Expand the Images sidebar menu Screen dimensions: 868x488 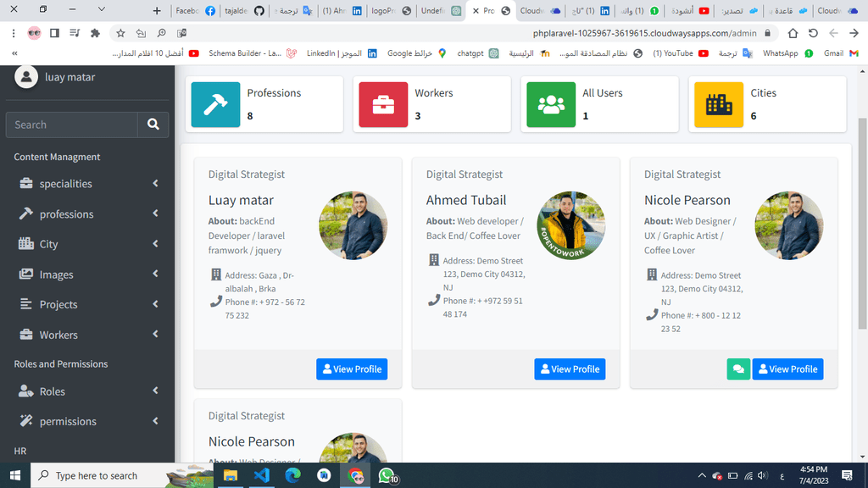pyautogui.click(x=87, y=274)
